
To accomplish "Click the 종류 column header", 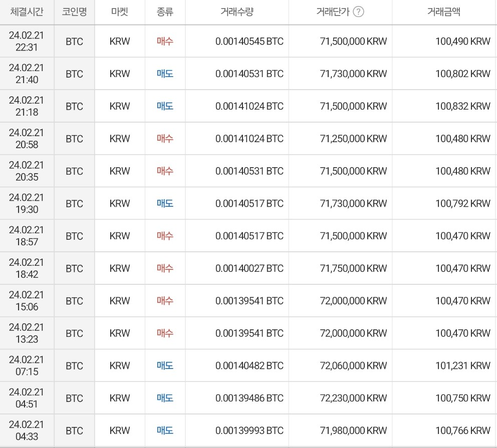I will 165,12.
